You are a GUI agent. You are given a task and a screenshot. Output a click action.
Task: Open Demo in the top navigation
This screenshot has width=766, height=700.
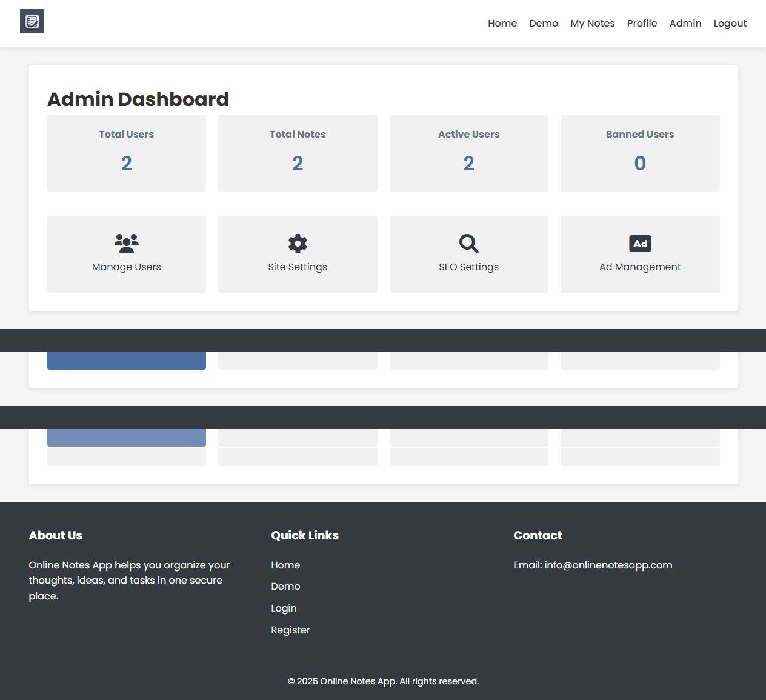(543, 24)
